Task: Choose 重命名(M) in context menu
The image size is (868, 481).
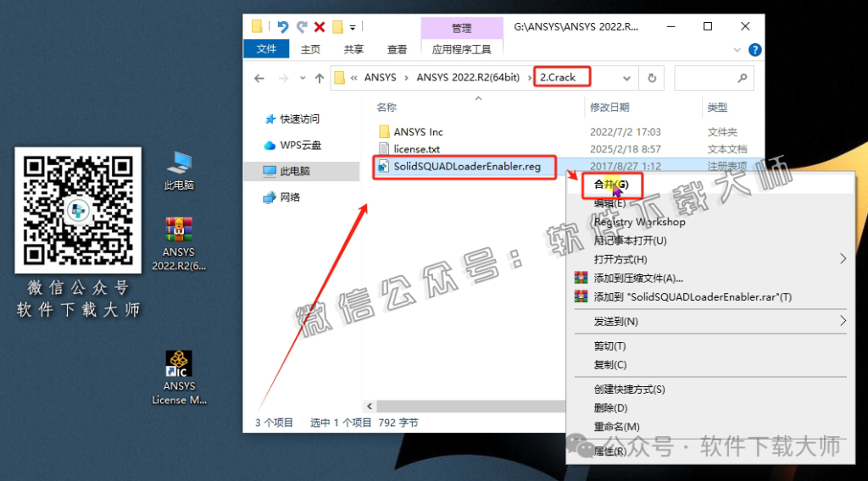Action: pos(617,427)
